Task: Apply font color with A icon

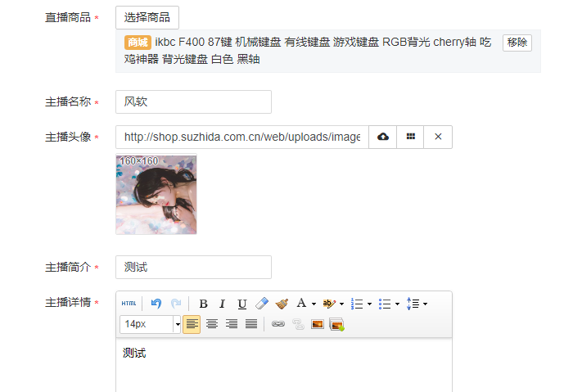Action: [301, 303]
